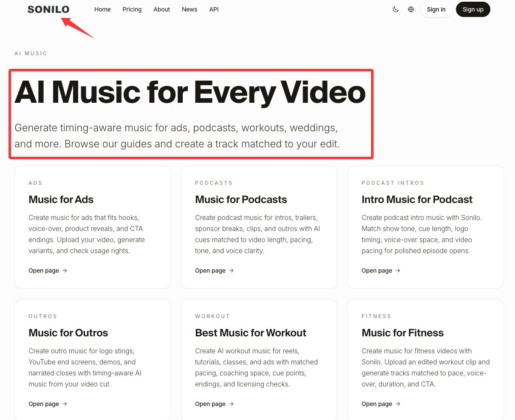This screenshot has width=515, height=420.
Task: Click the Music for Ads card description
Action: tap(87, 234)
